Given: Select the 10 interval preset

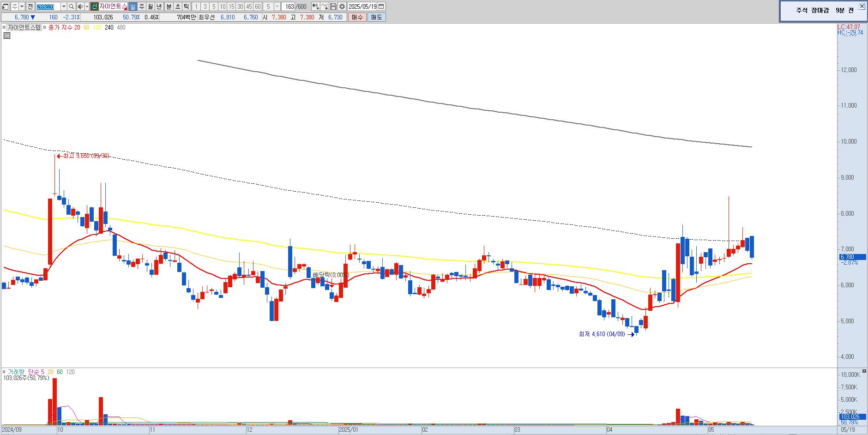Looking at the screenshot, I should tap(223, 6).
